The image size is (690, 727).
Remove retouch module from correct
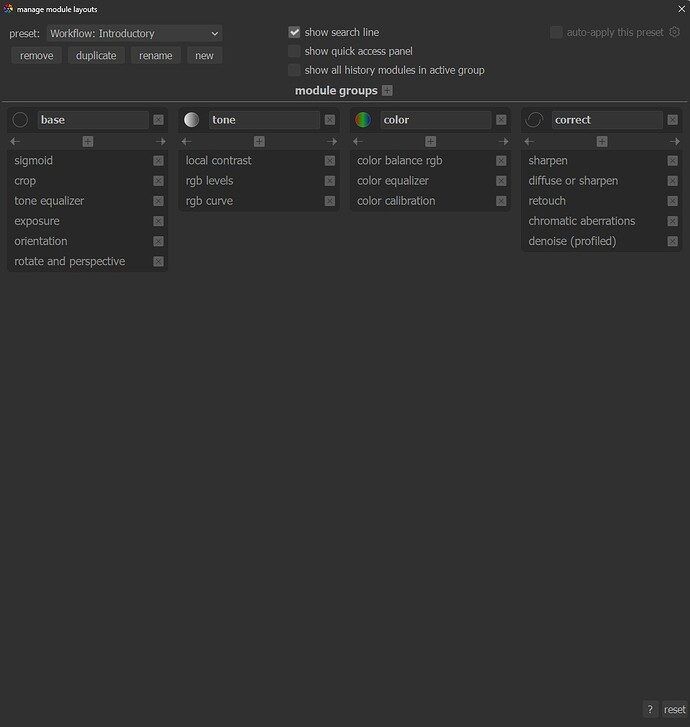[673, 201]
